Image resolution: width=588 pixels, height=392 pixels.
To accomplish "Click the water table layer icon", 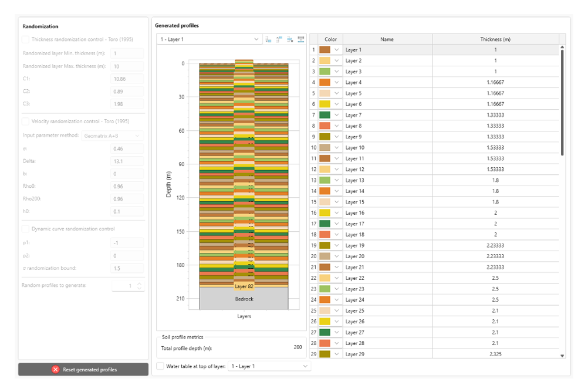I will 300,39.
